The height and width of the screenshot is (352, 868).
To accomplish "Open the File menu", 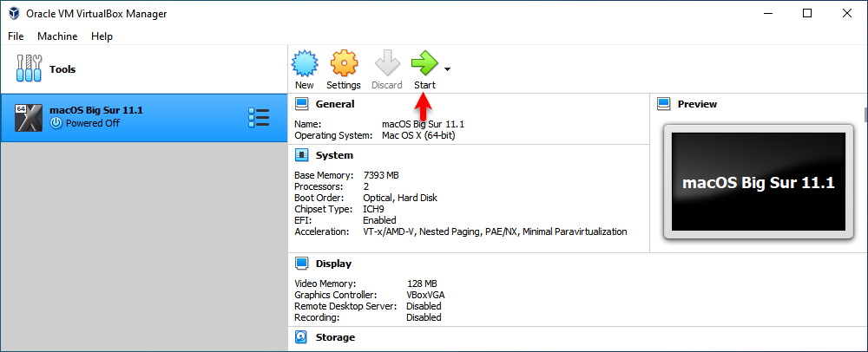I will point(16,36).
